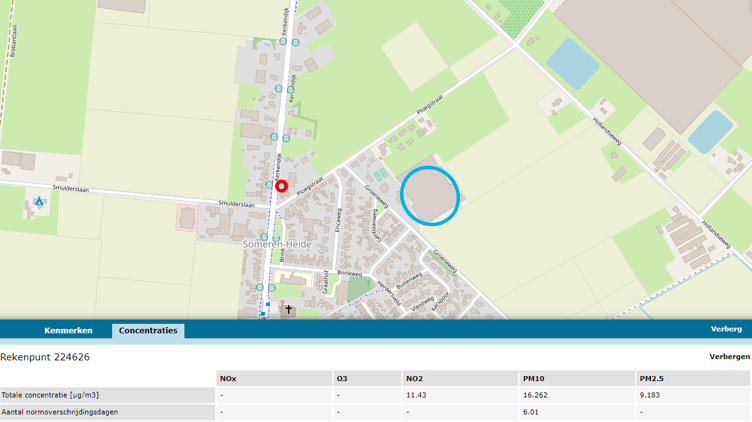Select the NO2 value 11.43

coord(416,395)
